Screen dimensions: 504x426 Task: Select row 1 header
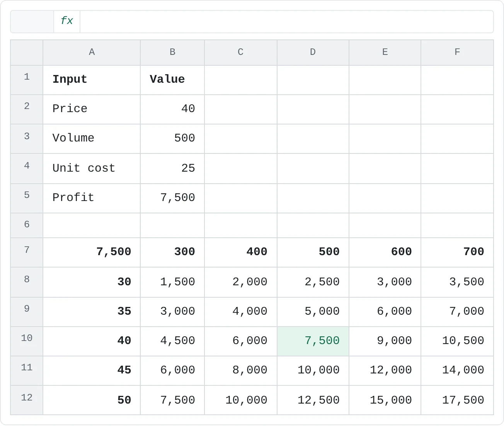tap(27, 80)
